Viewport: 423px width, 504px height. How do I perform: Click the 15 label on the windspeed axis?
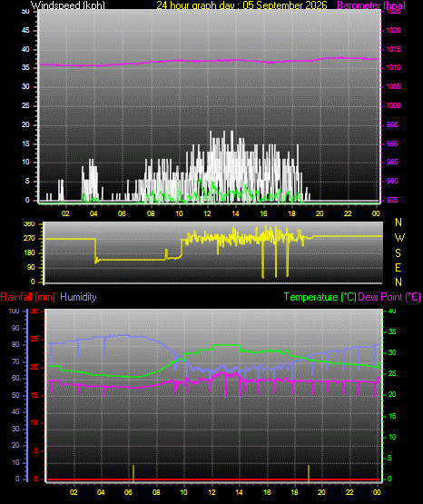25,143
